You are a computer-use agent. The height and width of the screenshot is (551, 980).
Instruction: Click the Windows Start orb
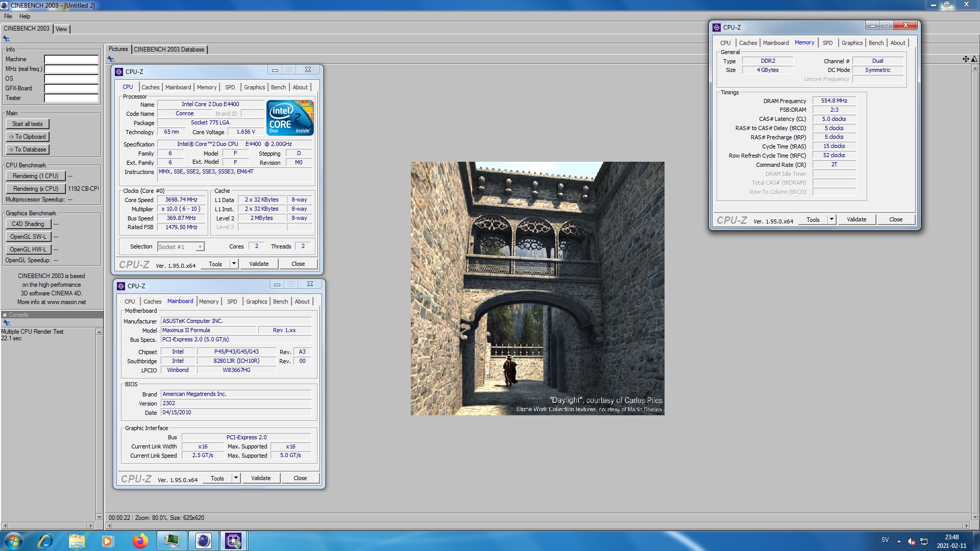14,541
